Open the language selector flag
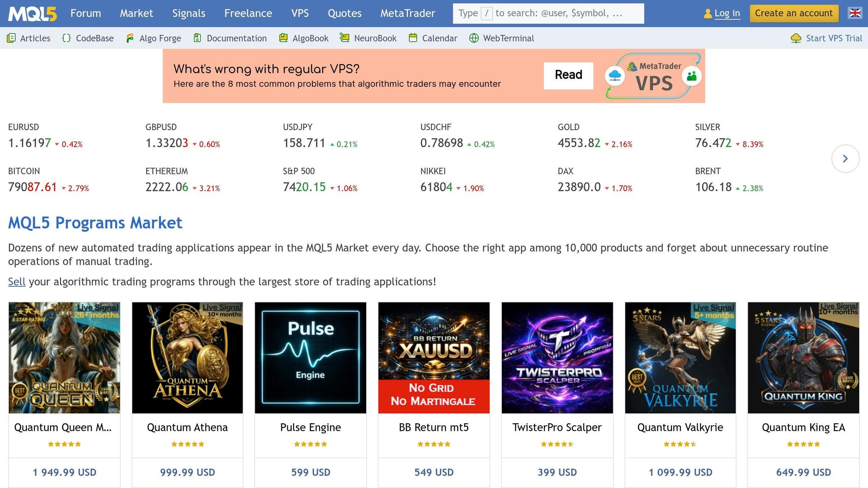 coord(855,13)
